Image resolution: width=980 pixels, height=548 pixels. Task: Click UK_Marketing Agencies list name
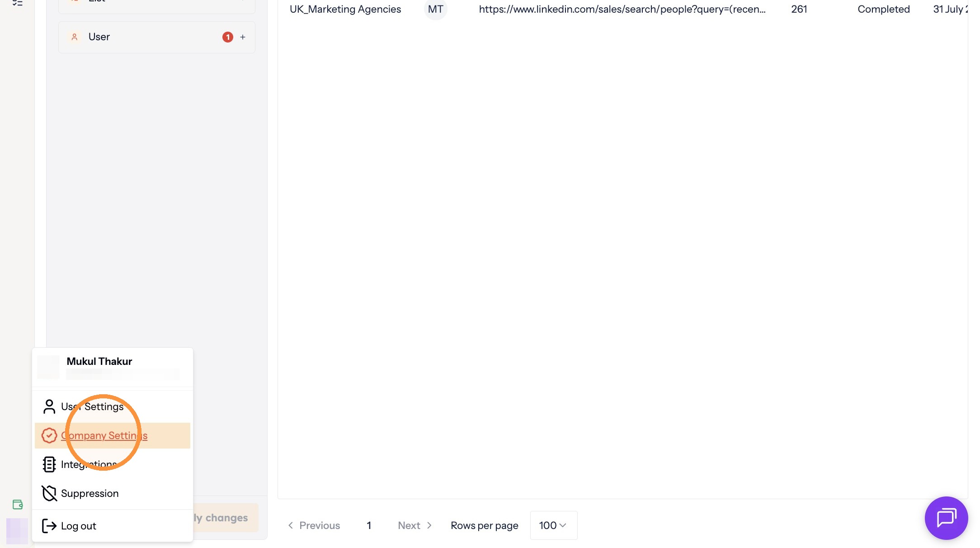[x=345, y=9]
